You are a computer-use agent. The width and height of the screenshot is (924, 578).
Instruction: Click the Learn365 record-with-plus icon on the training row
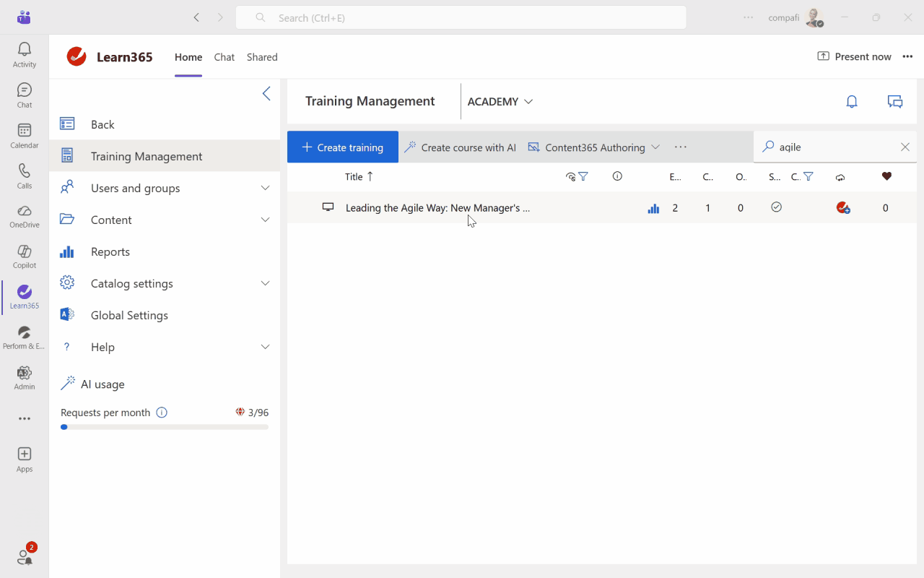[842, 207]
